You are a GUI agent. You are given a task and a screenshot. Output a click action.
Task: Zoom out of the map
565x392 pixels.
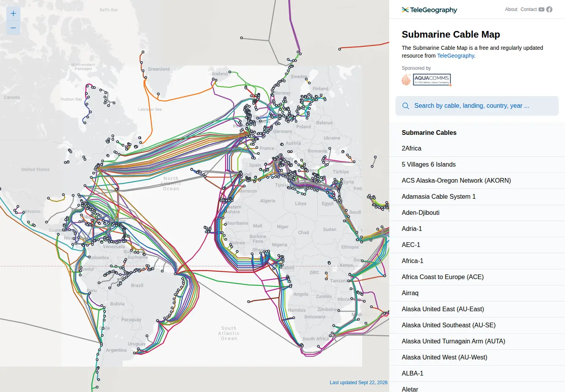pyautogui.click(x=13, y=28)
